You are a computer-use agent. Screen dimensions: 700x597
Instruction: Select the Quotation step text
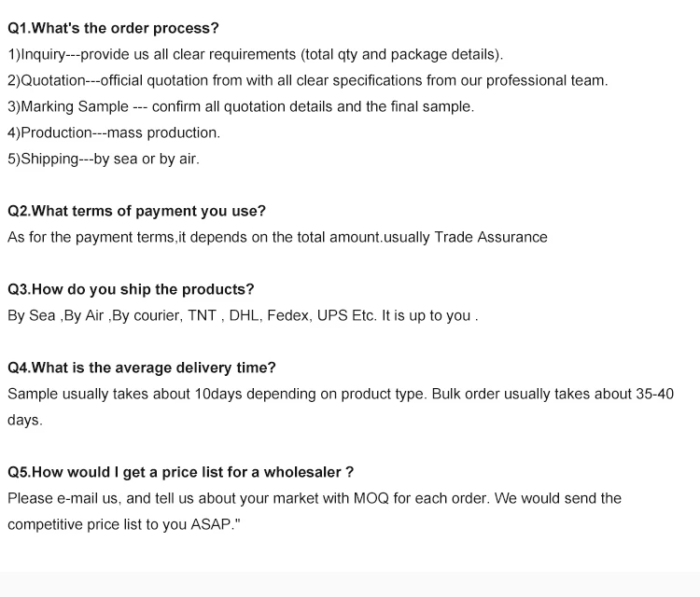(x=307, y=80)
